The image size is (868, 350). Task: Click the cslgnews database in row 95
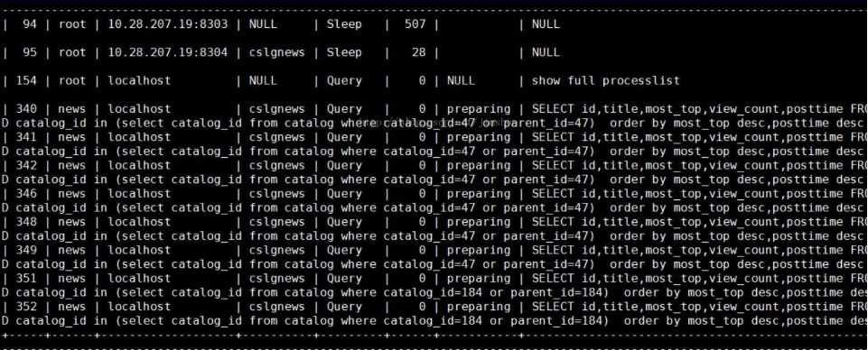(x=276, y=53)
